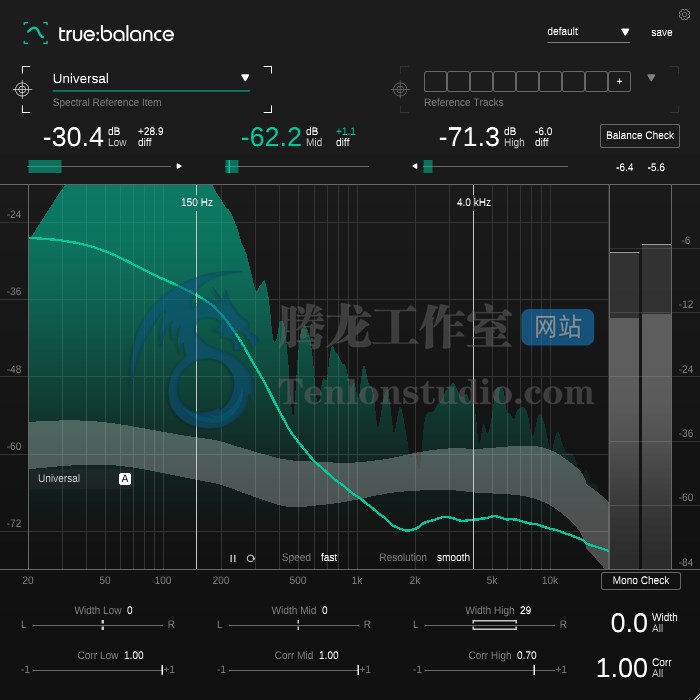The image size is (700, 700).
Task: Click the Spectral Reference Item target icon
Action: [22, 89]
